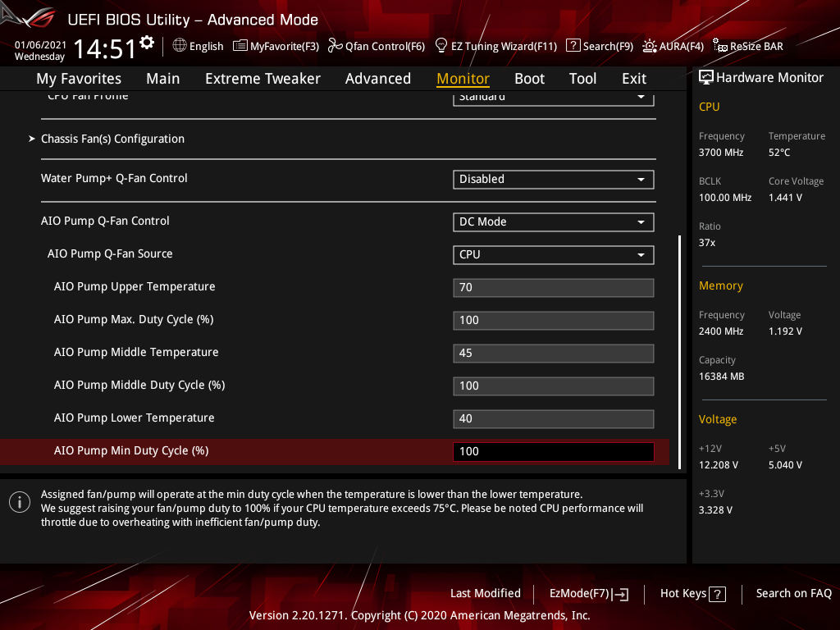840x630 pixels.
Task: Click the 2400 MHz memory frequency value
Action: (720, 331)
